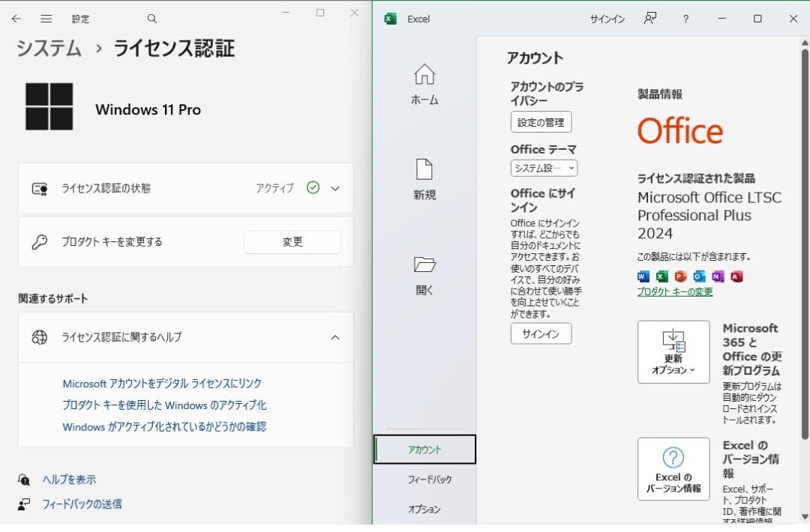Click アクティブ status text
The width and height of the screenshot is (810, 532).
(274, 188)
